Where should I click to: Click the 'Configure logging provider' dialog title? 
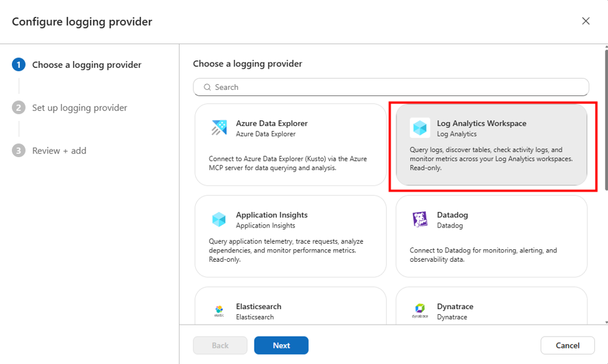82,22
